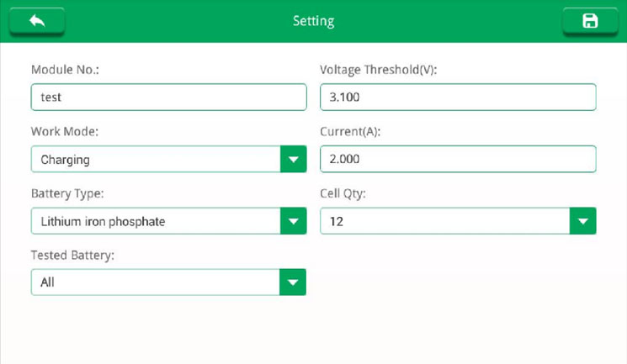
Task: Click the Tested Battery label
Action: [72, 255]
